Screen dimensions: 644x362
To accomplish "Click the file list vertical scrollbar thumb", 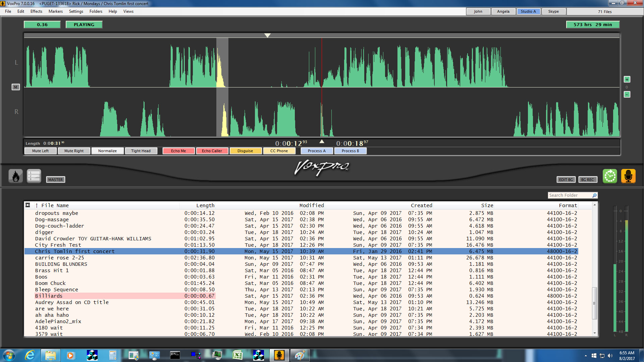I will tap(594, 303).
